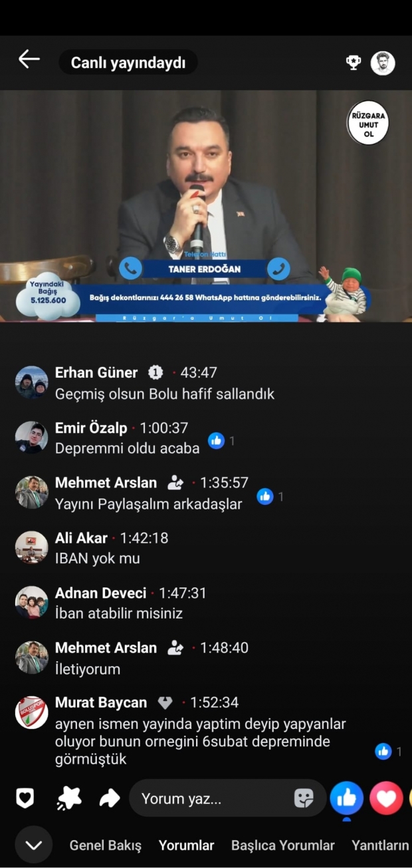
Task: Switch to the Genel Bakış tab
Action: [x=106, y=845]
